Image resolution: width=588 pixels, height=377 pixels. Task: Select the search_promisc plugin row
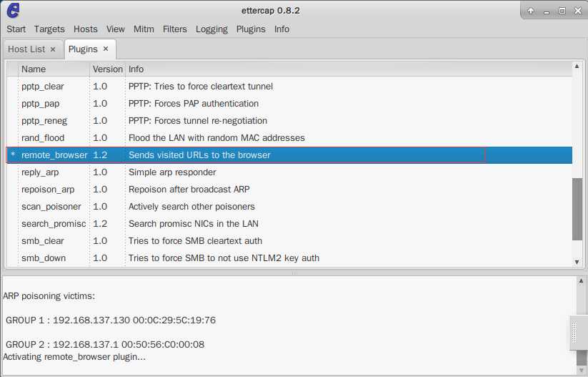(x=289, y=224)
